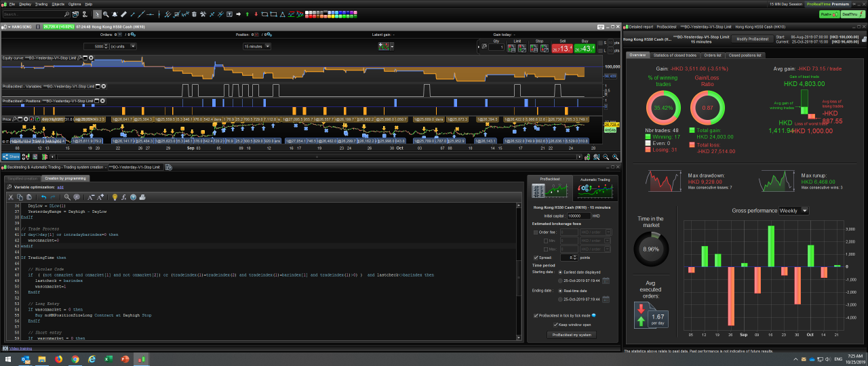Select the triangle drawing tool
The width and height of the screenshot is (868, 366).
click(283, 14)
